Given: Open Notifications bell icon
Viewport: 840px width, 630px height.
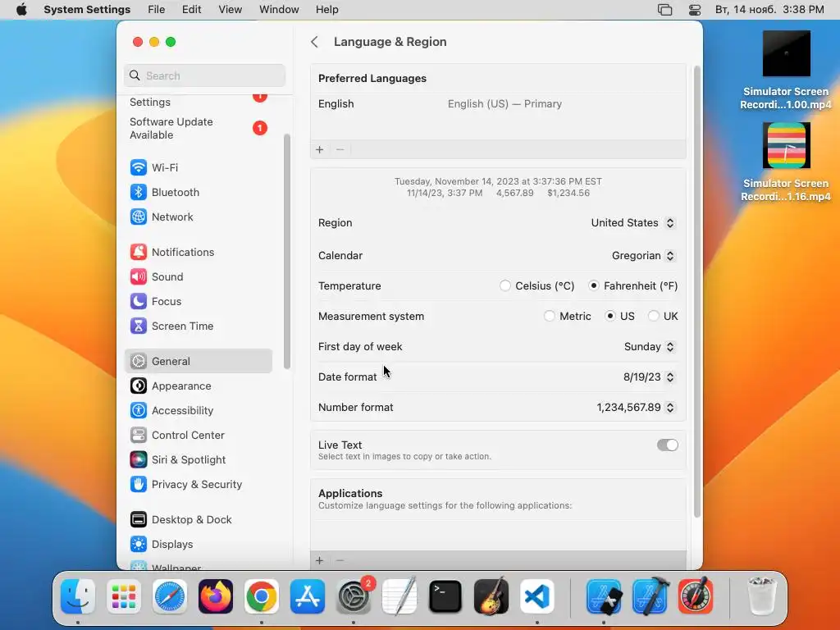Looking at the screenshot, I should coord(138,252).
